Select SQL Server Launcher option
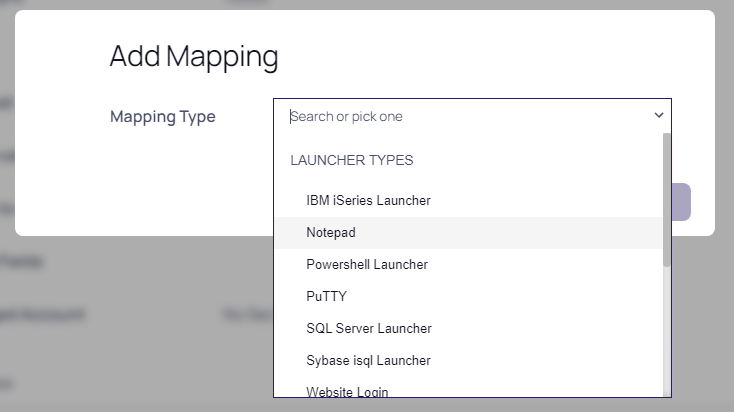The height and width of the screenshot is (412, 734). 469,329
